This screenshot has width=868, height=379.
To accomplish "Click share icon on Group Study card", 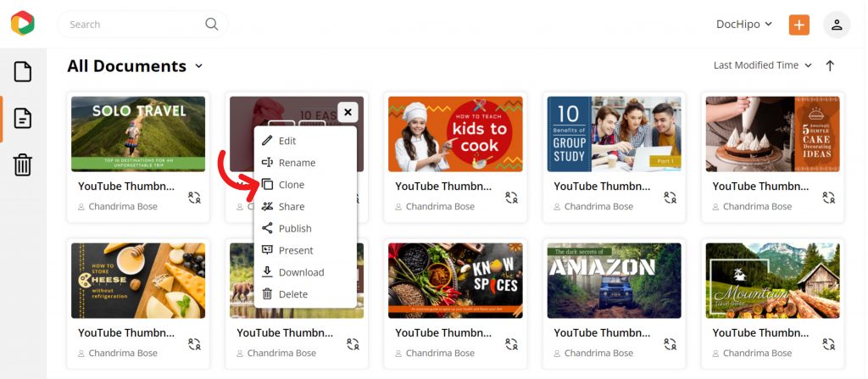I will [670, 198].
